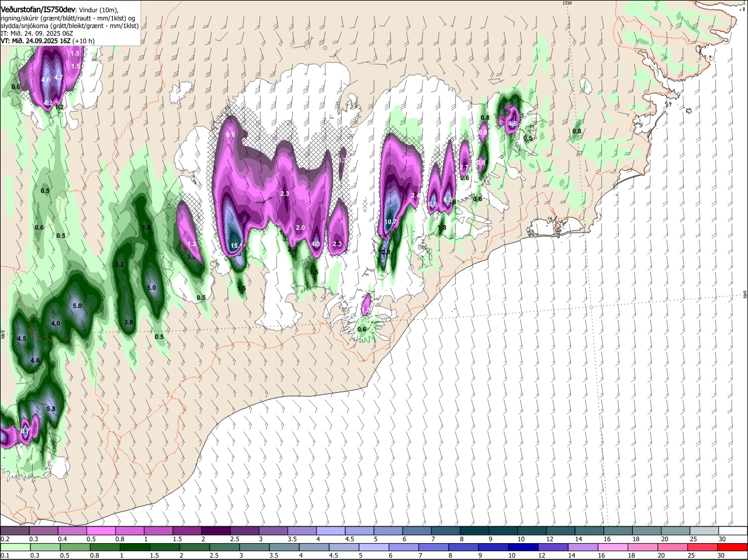Click the 4.0 rainfall value on the map
The image size is (748, 560).
pos(56,323)
